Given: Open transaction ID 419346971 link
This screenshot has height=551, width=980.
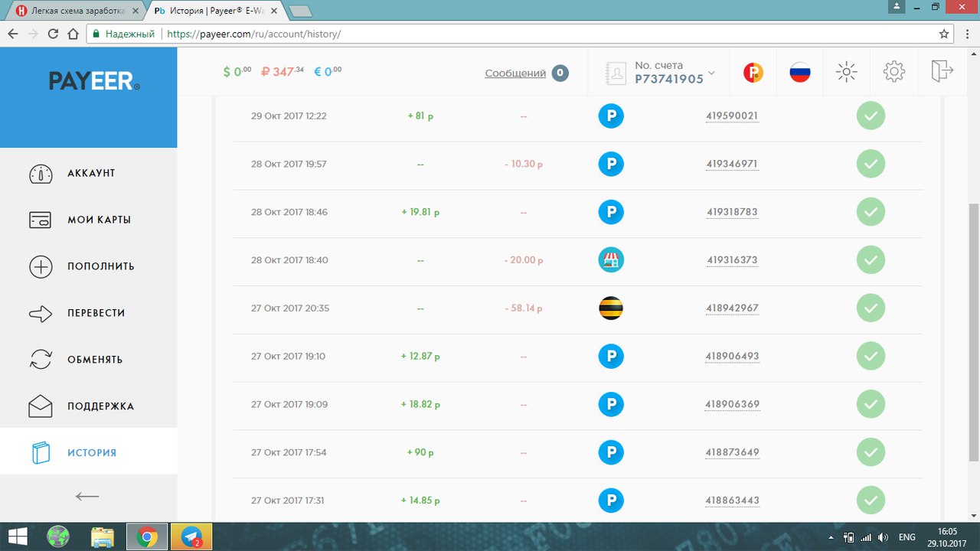Looking at the screenshot, I should (732, 165).
